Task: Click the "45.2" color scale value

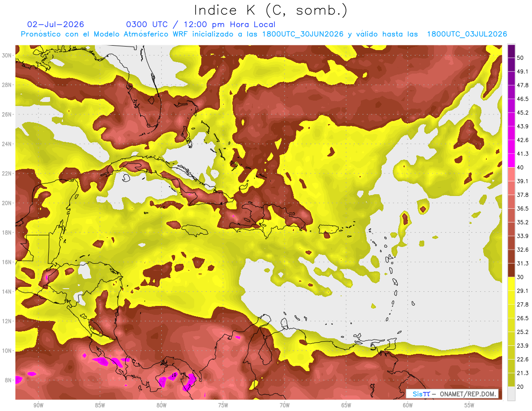Action: pos(523,113)
